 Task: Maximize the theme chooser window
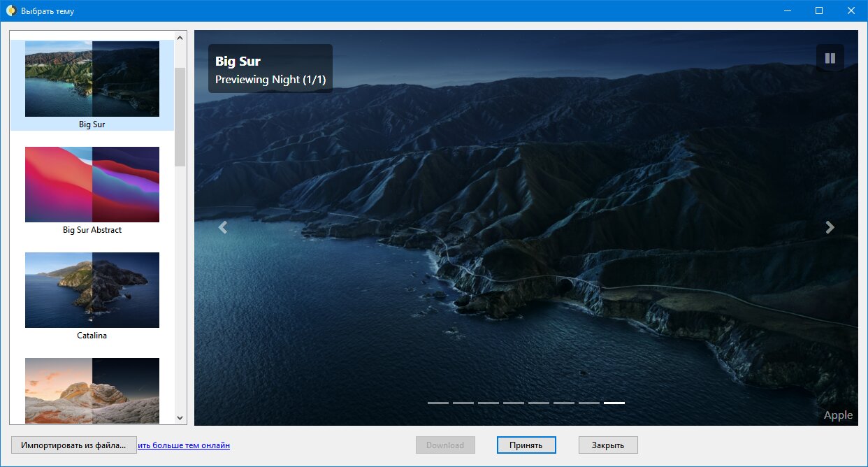point(819,10)
